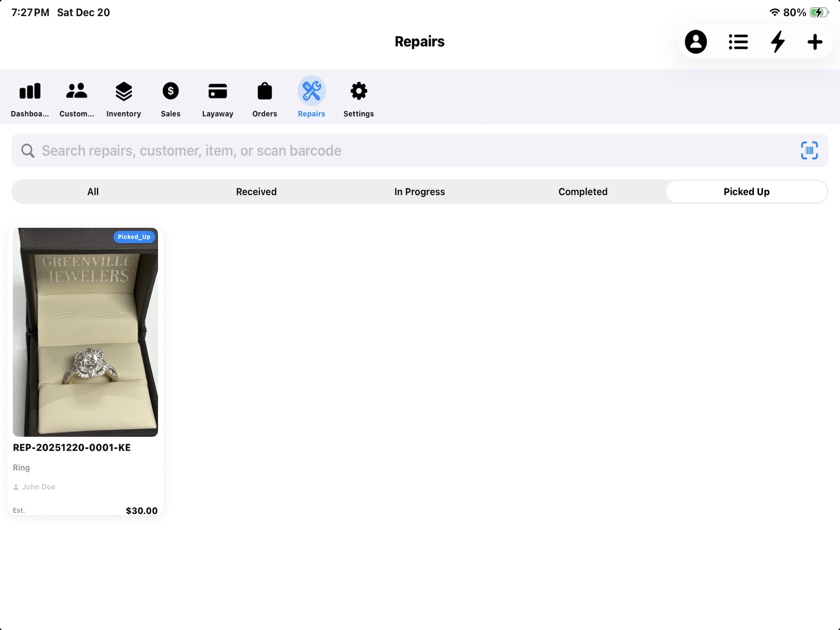
Task: Click the barcode scanner icon in search bar
Action: coord(809,150)
